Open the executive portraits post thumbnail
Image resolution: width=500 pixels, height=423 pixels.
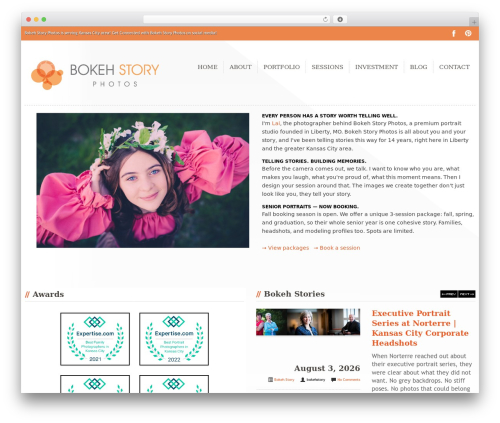click(308, 322)
